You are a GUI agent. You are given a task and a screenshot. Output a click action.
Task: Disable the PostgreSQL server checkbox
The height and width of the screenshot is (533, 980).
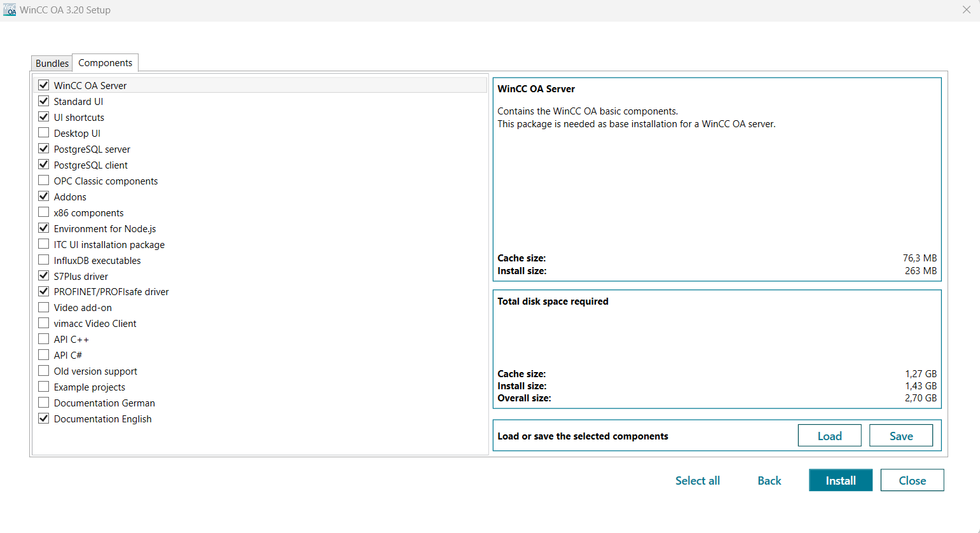pos(44,149)
